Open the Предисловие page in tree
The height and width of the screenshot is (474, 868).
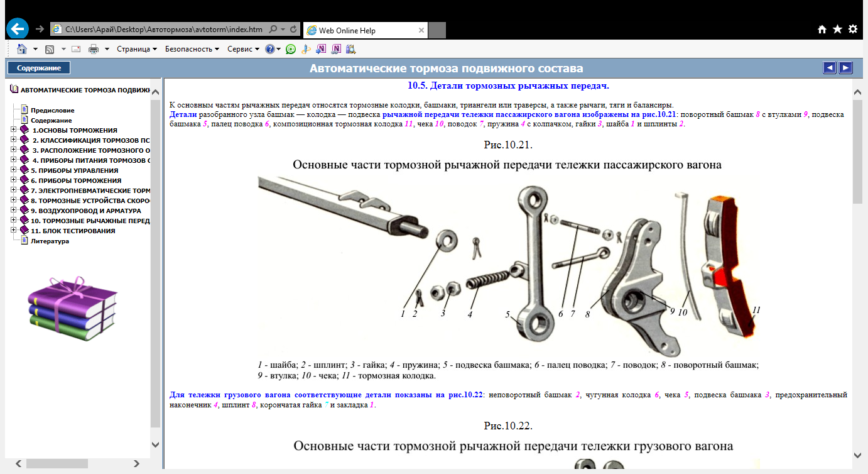[x=52, y=110]
